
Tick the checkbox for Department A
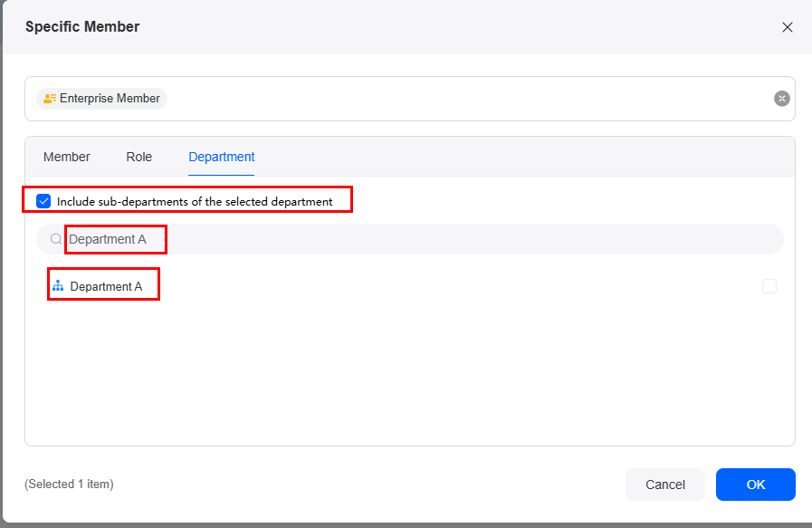(769, 286)
